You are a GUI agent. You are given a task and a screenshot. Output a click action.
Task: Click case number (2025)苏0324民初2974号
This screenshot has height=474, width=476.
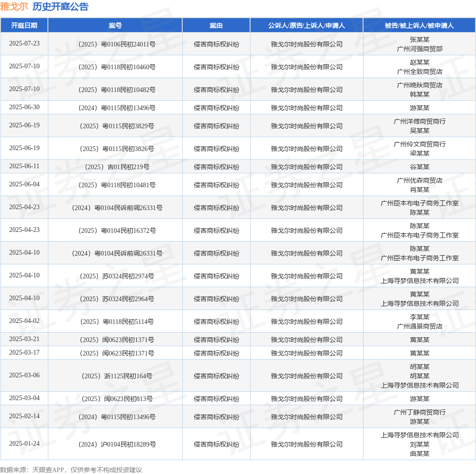(x=115, y=276)
